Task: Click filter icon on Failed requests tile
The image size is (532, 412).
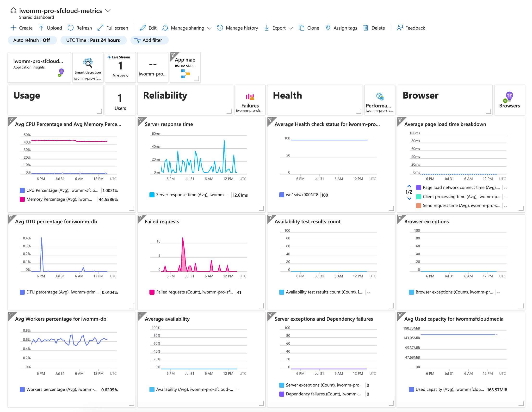Action: 141,217
